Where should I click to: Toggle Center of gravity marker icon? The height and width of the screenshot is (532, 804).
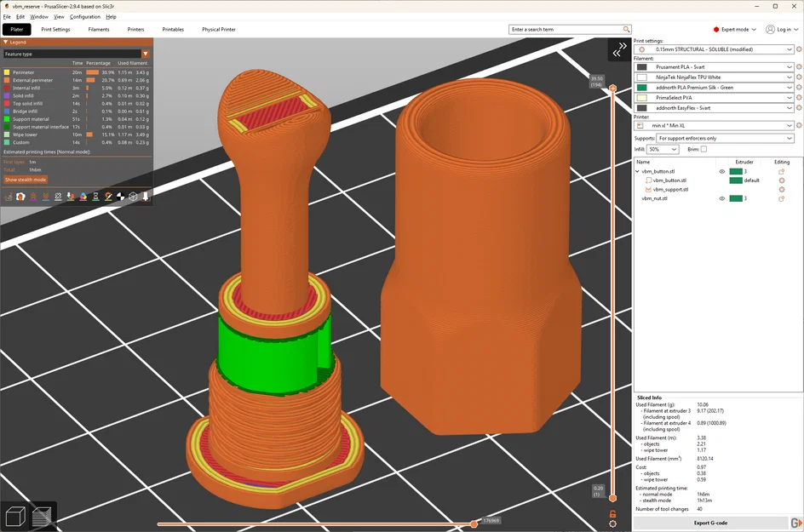pyautogui.click(x=120, y=197)
